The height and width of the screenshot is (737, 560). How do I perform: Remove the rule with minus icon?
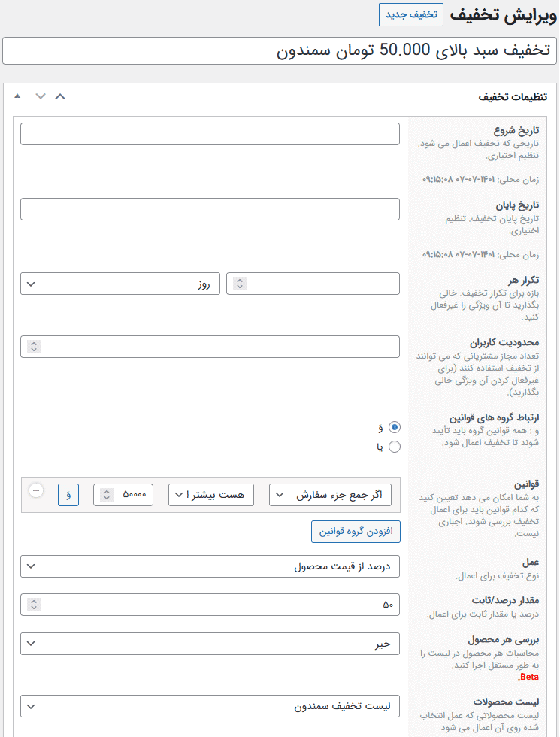pos(36,490)
